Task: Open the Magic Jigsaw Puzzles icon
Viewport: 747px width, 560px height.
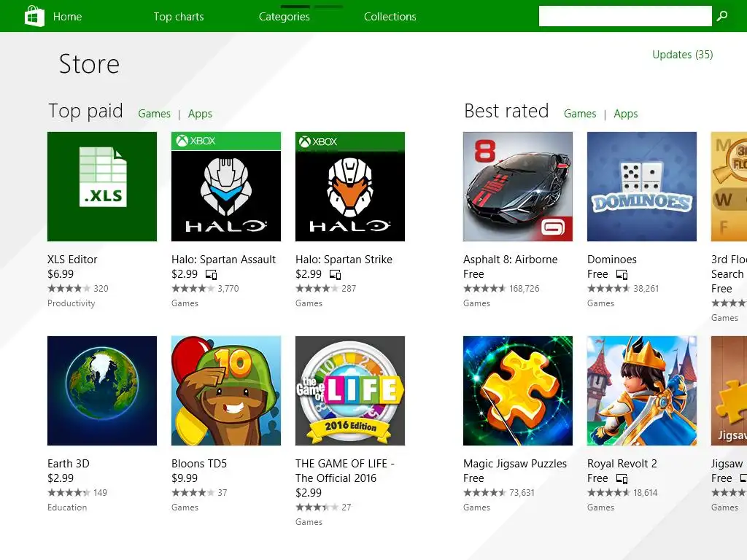Action: pos(518,391)
